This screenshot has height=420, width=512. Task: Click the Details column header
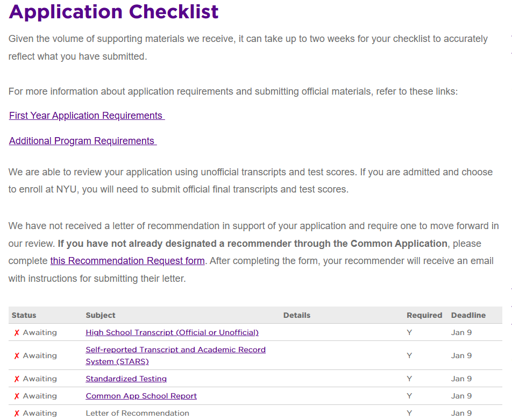[x=297, y=316]
